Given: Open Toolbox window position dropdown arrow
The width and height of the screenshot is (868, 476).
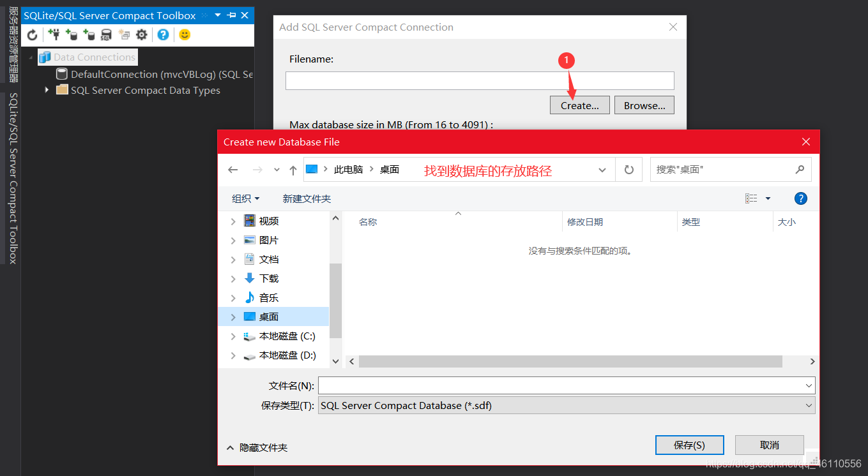Looking at the screenshot, I should pos(218,15).
